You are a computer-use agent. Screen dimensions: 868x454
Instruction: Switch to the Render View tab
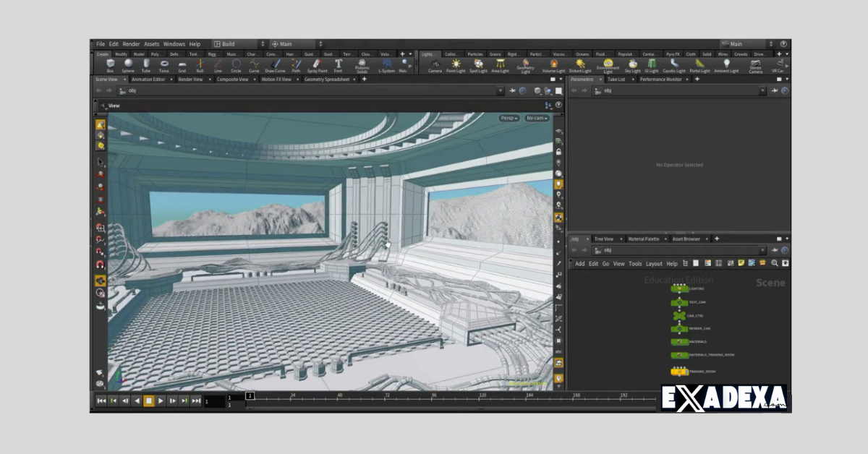coord(190,80)
